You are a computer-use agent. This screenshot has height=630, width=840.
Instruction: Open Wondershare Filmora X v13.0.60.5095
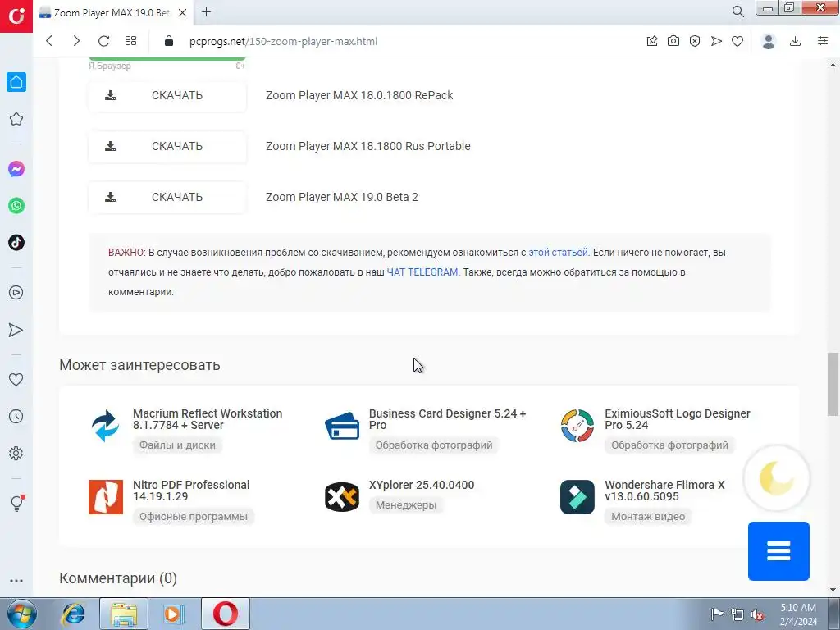pos(664,491)
